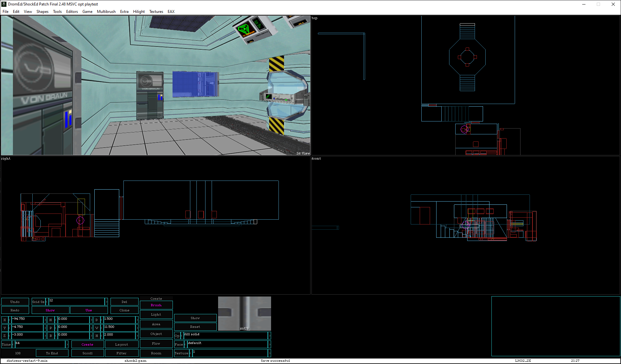The height and width of the screenshot is (364, 621).
Task: Click the Redo button
Action: (x=15, y=310)
